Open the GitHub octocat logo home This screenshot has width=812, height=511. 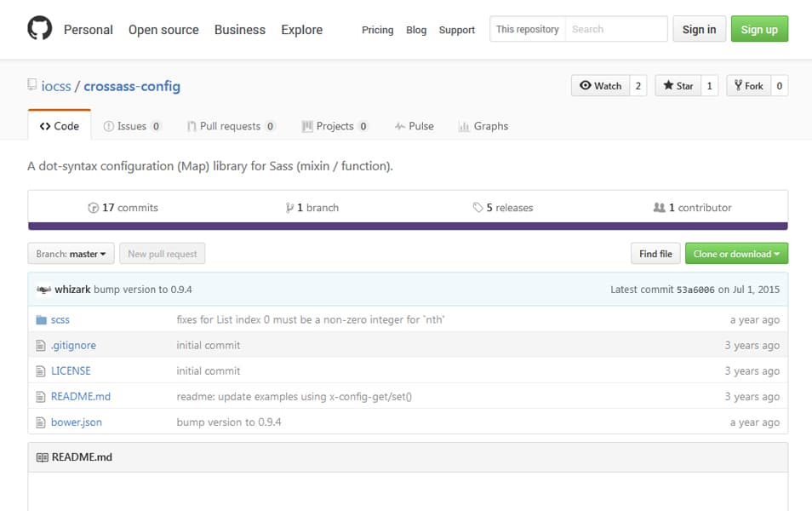click(40, 28)
